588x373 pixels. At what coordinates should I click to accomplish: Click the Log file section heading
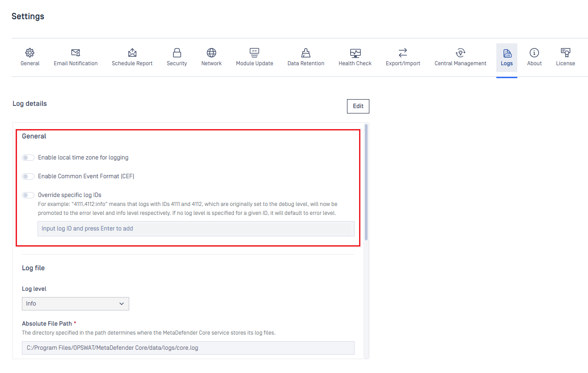[x=33, y=268]
